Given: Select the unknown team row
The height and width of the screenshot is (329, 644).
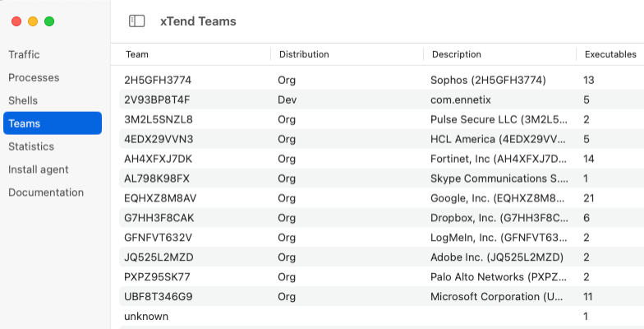Looking at the screenshot, I should tap(381, 316).
